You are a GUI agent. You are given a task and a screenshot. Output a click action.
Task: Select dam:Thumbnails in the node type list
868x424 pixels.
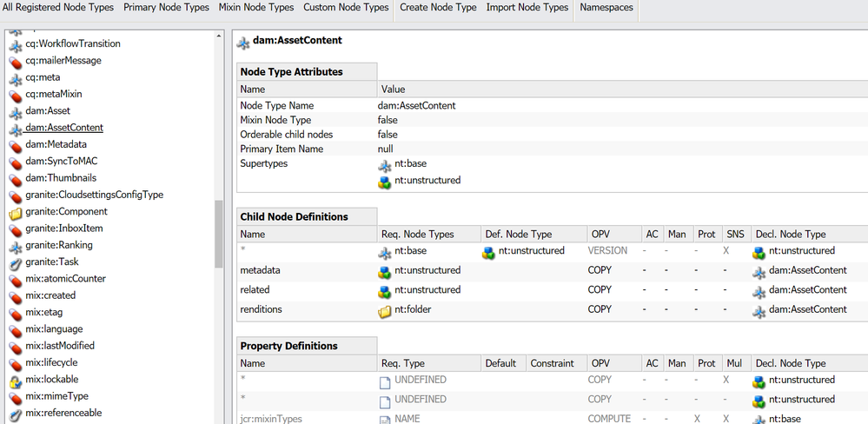click(x=61, y=178)
